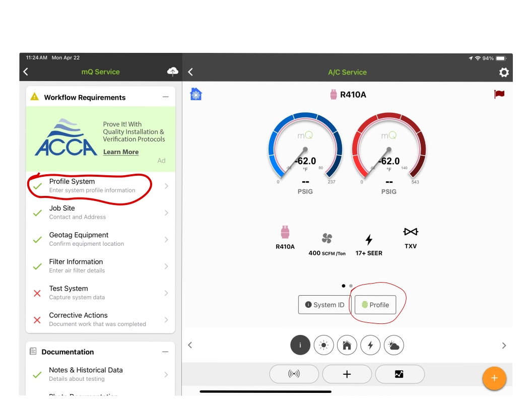Open Job Site chevron
The height and width of the screenshot is (411, 532).
tap(166, 213)
